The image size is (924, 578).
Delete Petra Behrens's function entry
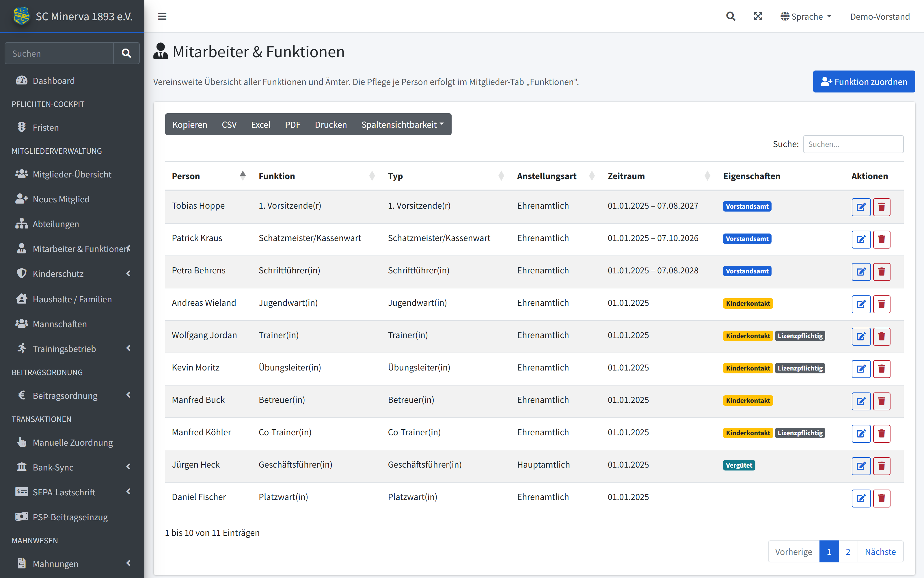(881, 272)
